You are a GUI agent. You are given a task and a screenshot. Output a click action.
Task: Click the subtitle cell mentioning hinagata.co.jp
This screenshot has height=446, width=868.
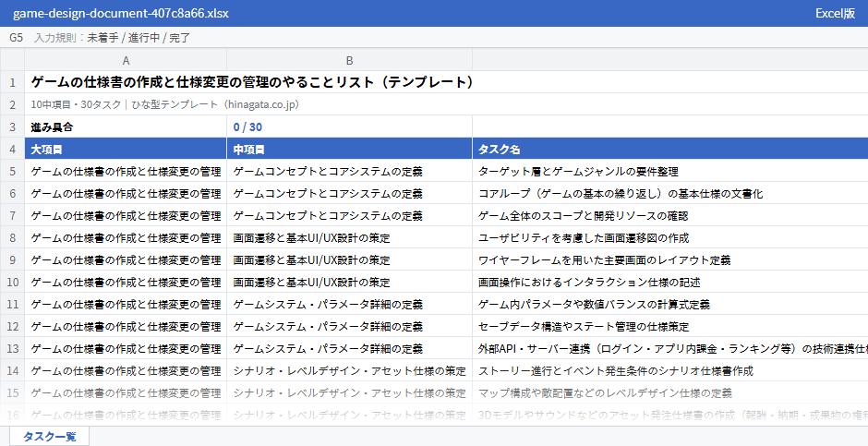point(446,104)
